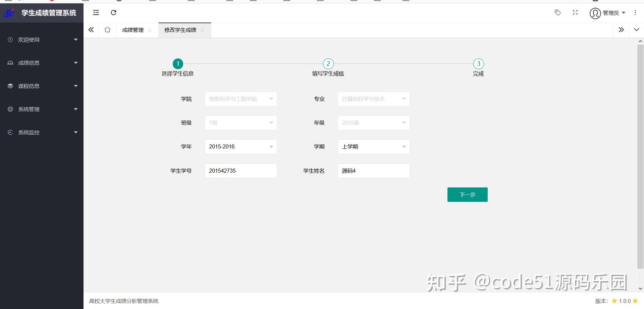Image resolution: width=644 pixels, height=309 pixels.
Task: Open the 学期 dropdown showing 上学期
Action: point(373,146)
